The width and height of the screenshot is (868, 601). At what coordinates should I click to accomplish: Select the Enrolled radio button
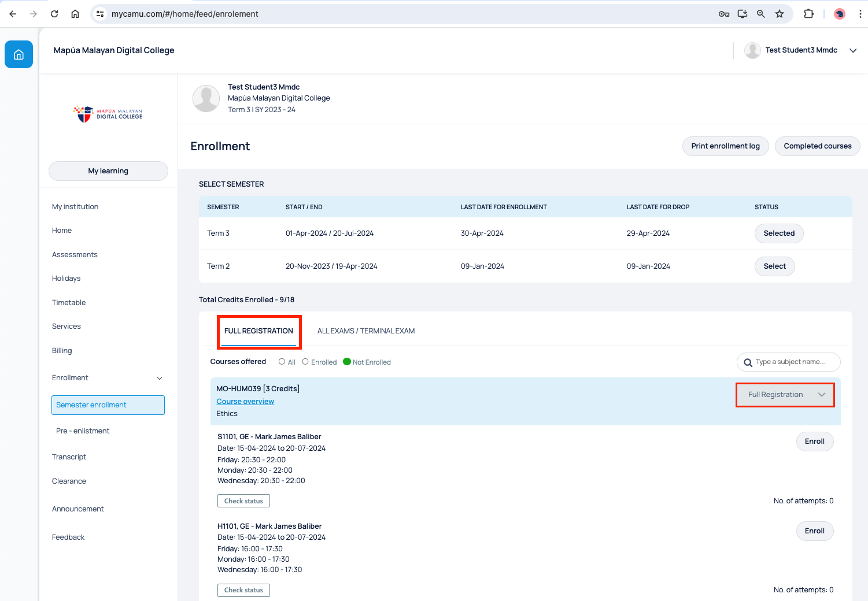click(305, 362)
